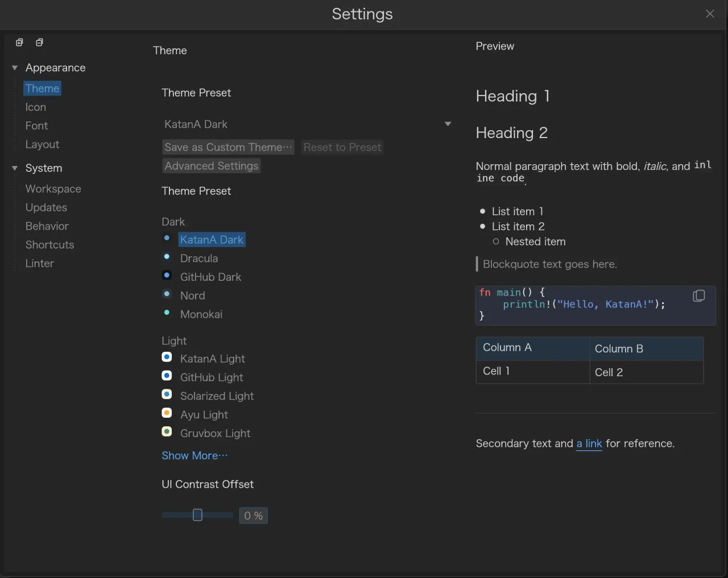Open the Workspace settings page
This screenshot has height=578, width=728.
click(x=53, y=189)
